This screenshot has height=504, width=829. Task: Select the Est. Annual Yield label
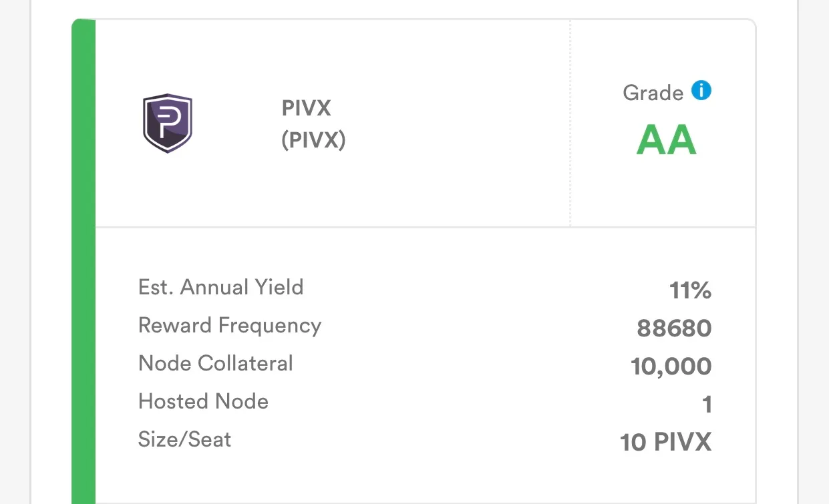(220, 288)
